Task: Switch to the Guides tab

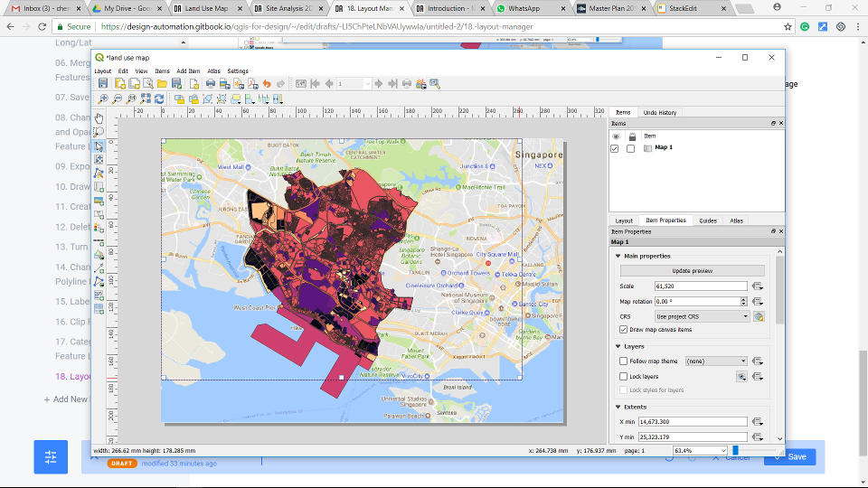Action: 707,221
